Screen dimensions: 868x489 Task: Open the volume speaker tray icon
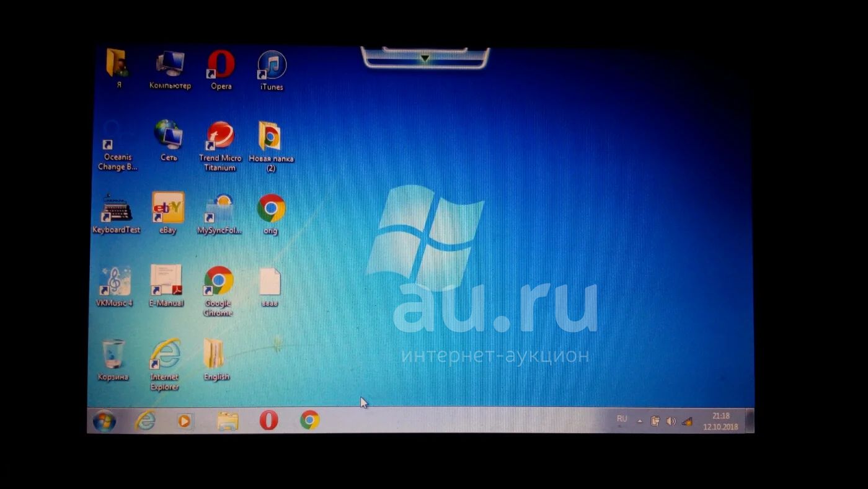click(x=670, y=421)
